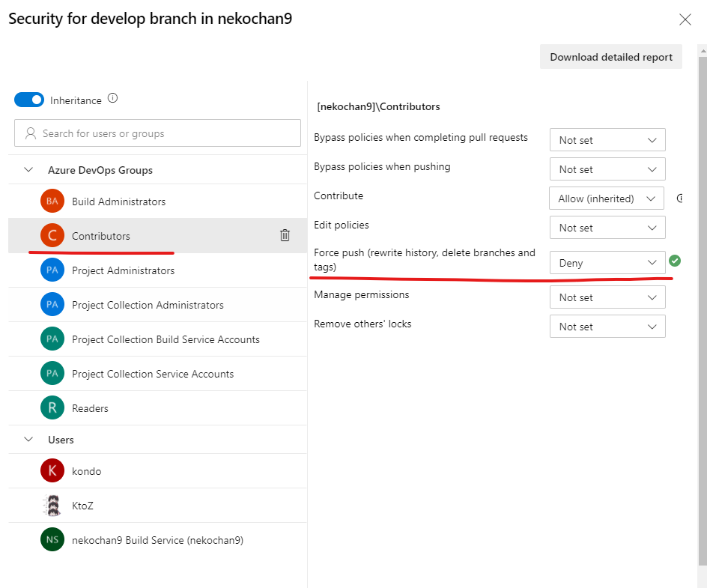Delete Contributors entry with trash icon

[285, 235]
